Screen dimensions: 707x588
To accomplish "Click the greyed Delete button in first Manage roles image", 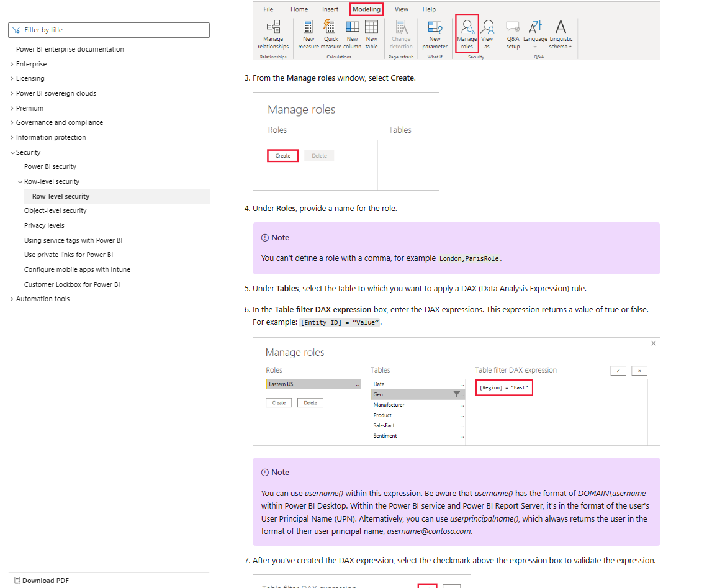I will (x=319, y=156).
